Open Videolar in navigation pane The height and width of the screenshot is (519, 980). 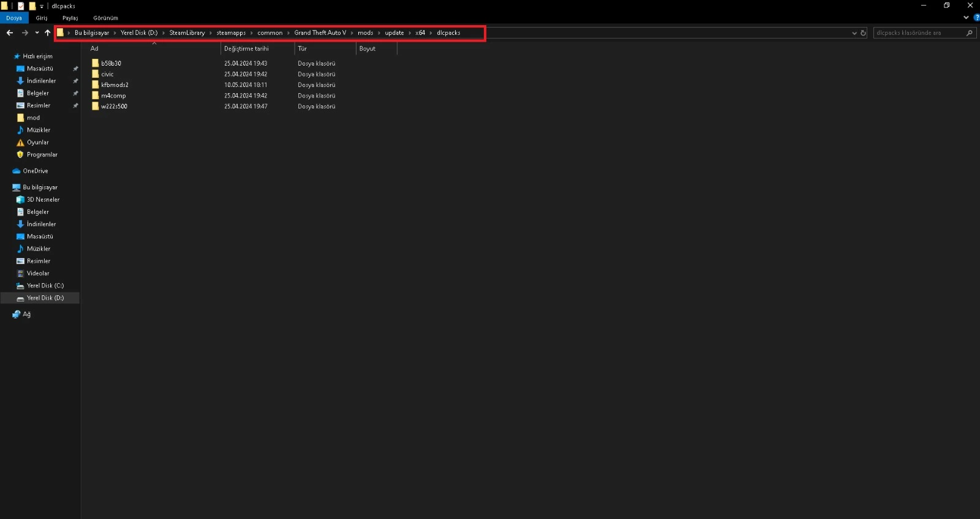pyautogui.click(x=38, y=273)
